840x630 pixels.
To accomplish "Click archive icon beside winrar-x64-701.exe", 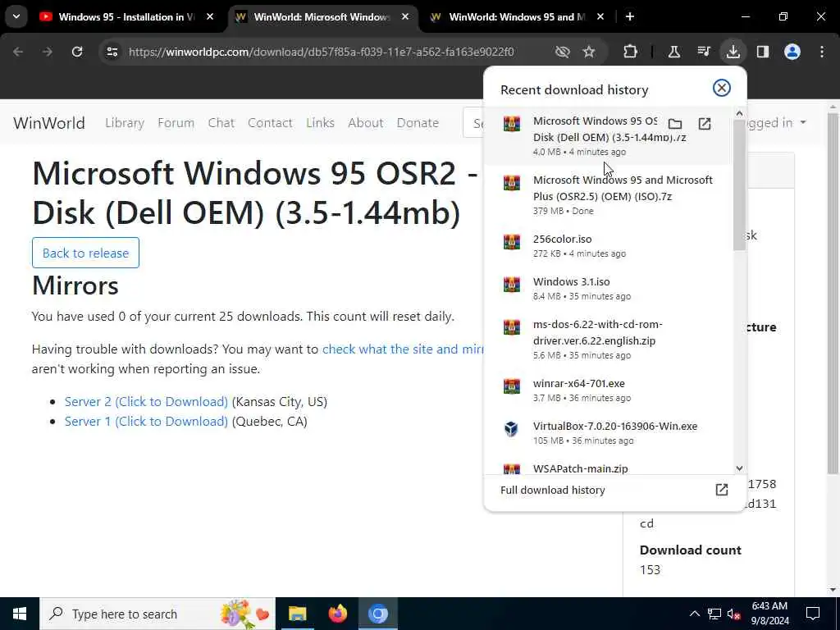I will pyautogui.click(x=512, y=386).
